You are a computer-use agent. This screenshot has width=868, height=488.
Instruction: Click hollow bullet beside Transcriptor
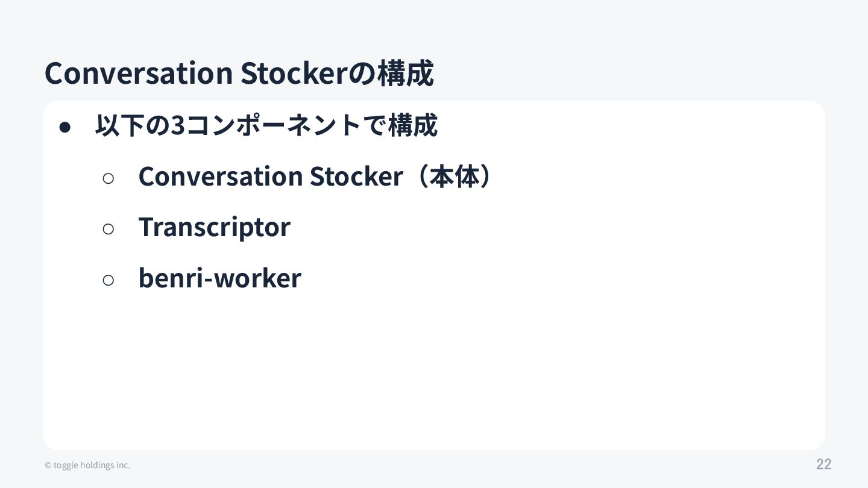pyautogui.click(x=108, y=228)
